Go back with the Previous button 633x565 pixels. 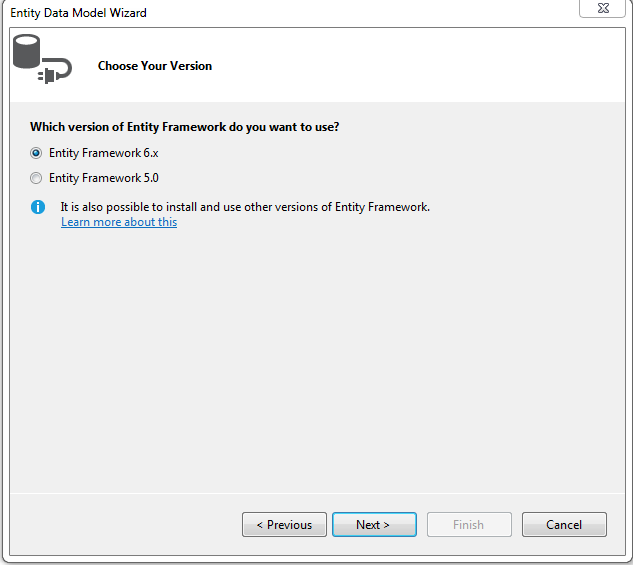[x=284, y=525]
